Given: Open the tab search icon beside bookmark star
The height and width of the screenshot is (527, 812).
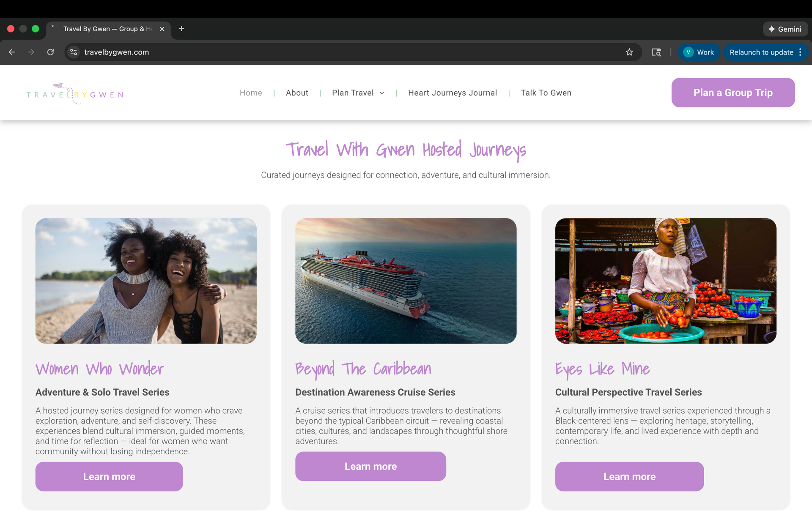Looking at the screenshot, I should tap(656, 52).
